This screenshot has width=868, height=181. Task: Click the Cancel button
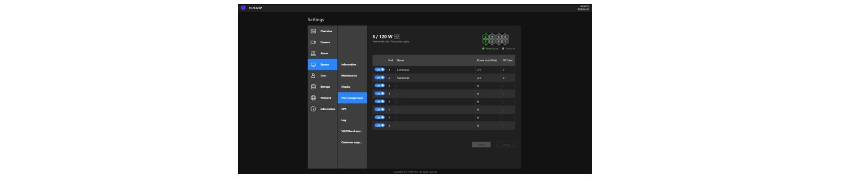(x=505, y=145)
